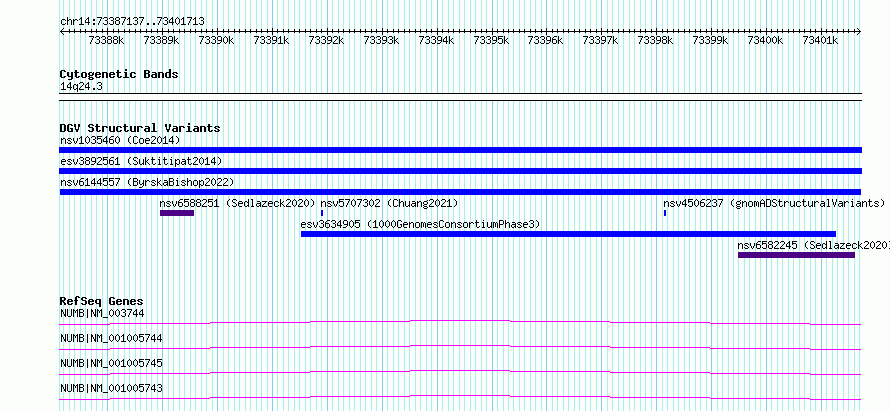The height and width of the screenshot is (411, 890).
Task: Click the DGV Structural Variants track title
Action: pyautogui.click(x=140, y=128)
